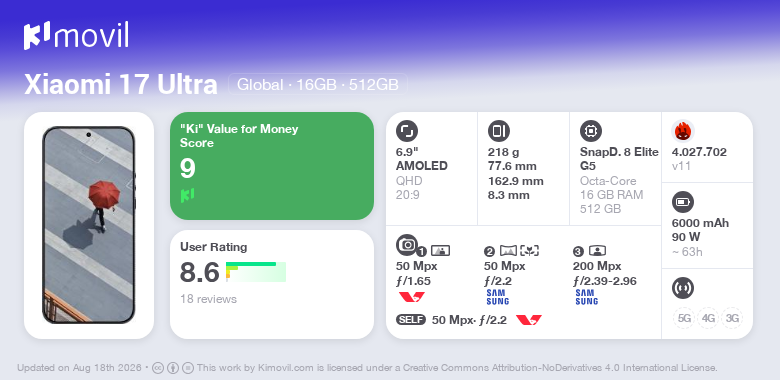Open the 18 reviews link

(208, 299)
